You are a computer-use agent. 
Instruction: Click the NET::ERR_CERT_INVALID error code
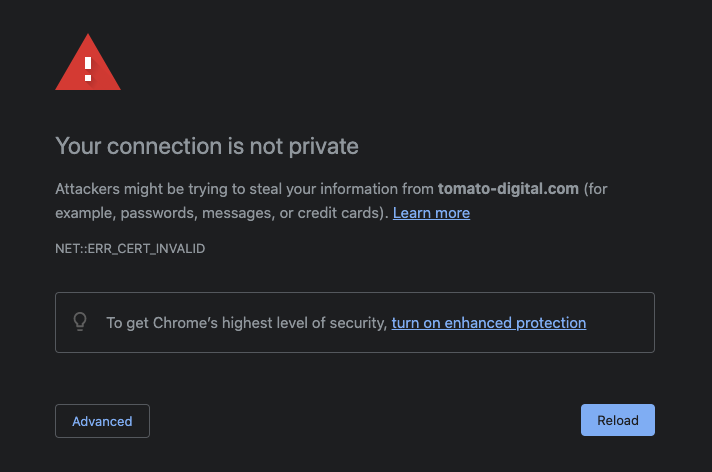pyautogui.click(x=130, y=248)
